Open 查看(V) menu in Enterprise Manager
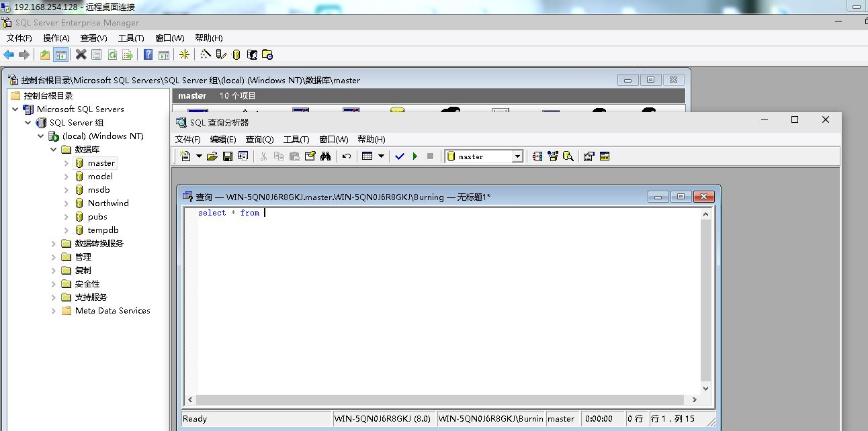This screenshot has height=431, width=868. [x=94, y=38]
